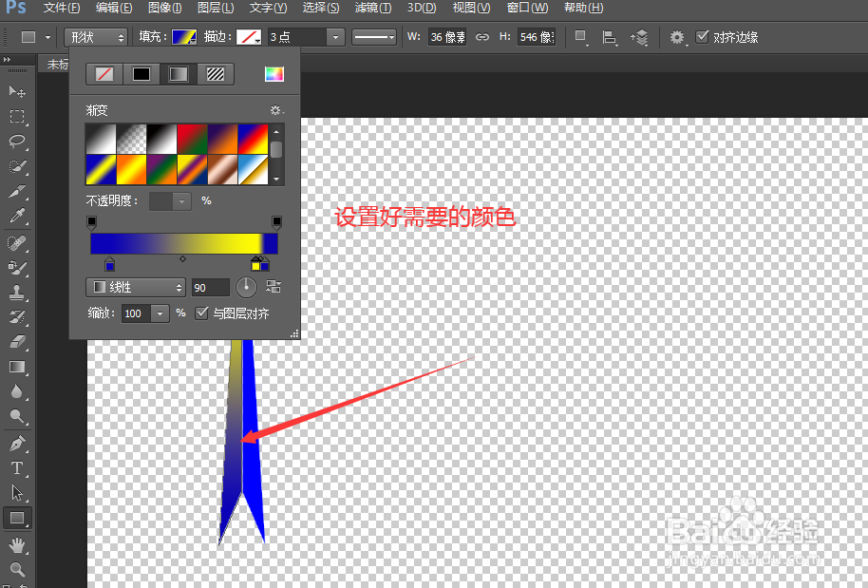Open the 3D menu

point(419,8)
